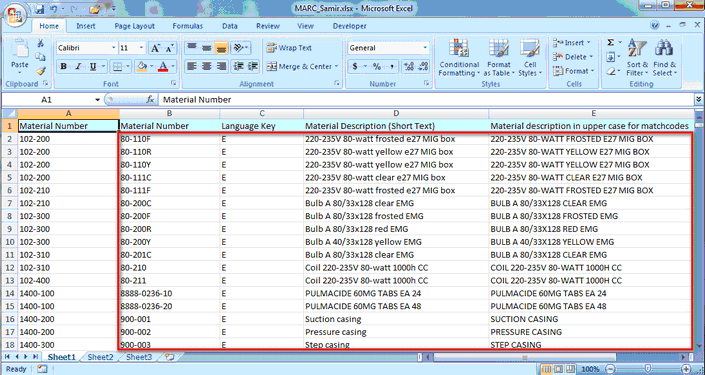
Task: Click the Percent Style number format icon
Action: point(377,67)
